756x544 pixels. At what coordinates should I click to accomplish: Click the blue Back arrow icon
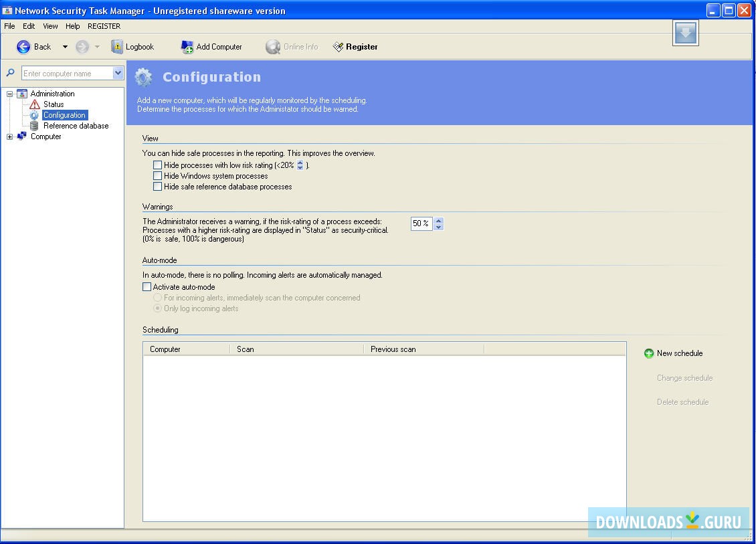23,47
